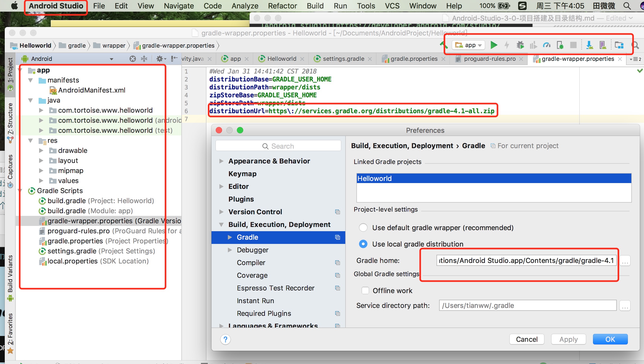Screen dimensions: 644x364
Task: Click the Attach debugger icon
Action: (559, 44)
